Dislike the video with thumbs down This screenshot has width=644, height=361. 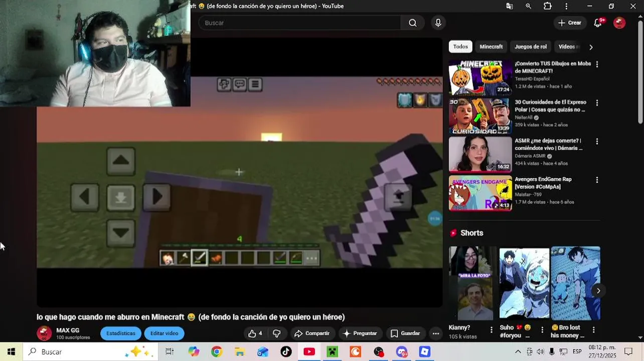point(276,333)
